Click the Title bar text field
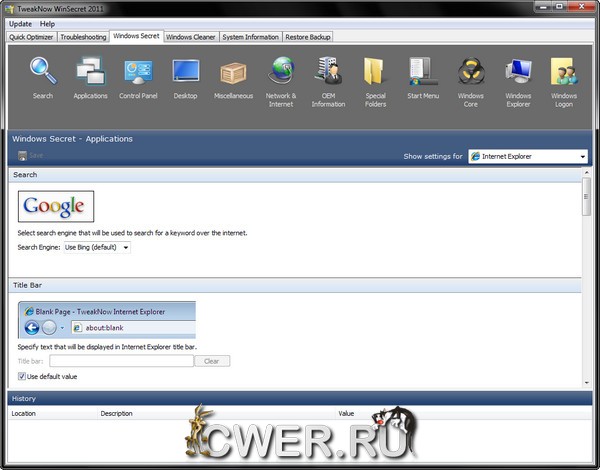 point(121,361)
